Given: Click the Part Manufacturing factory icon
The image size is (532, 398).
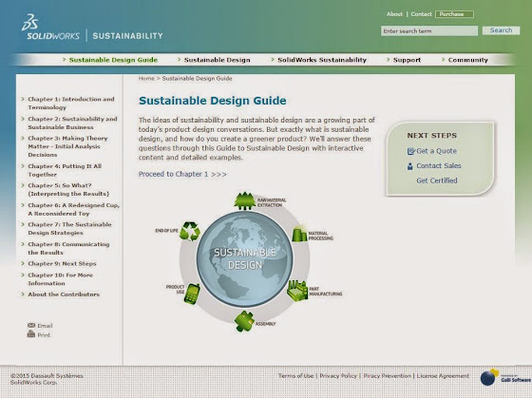Looking at the screenshot, I should 297,290.
